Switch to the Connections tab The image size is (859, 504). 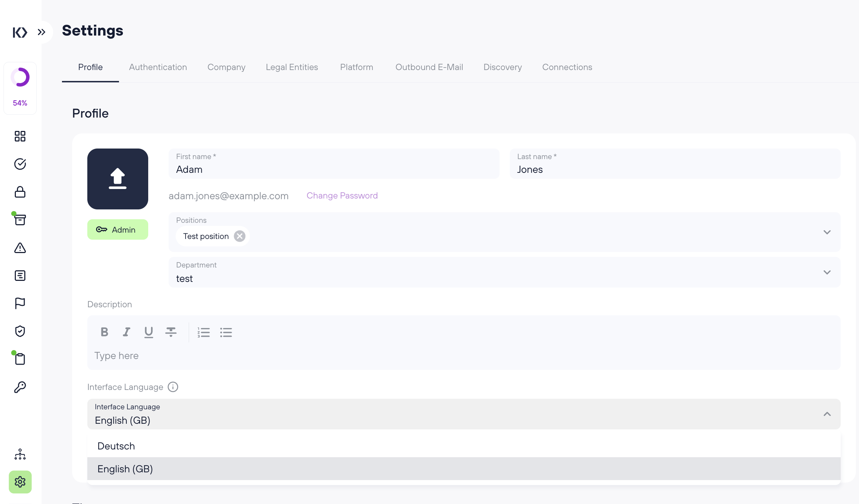pos(567,67)
